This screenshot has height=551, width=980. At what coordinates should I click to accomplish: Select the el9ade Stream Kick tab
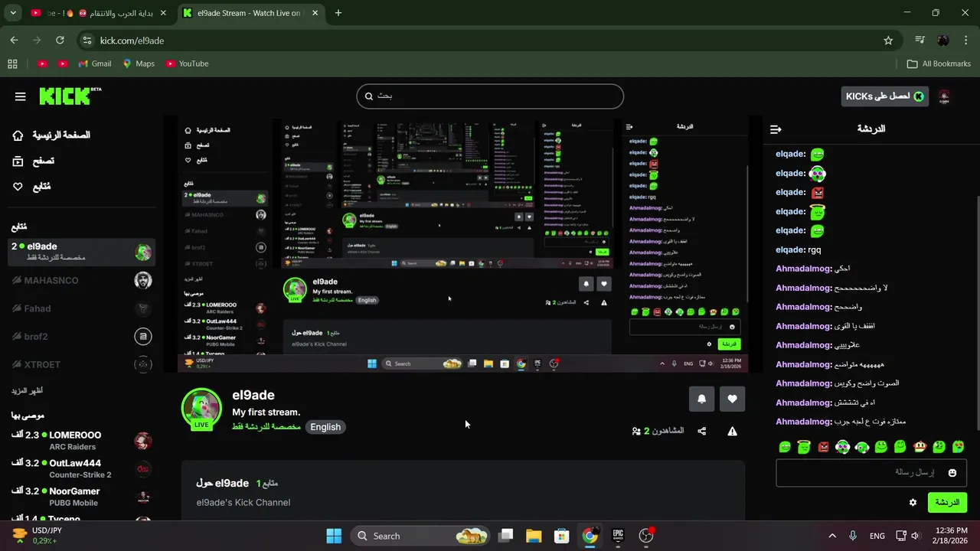pyautogui.click(x=250, y=13)
